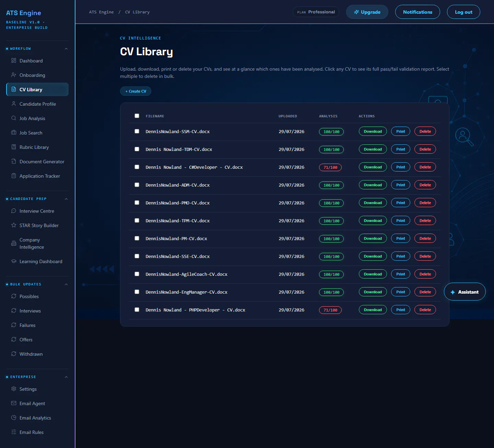
Task: Click the Interviews refresh icon
Action: (14, 311)
